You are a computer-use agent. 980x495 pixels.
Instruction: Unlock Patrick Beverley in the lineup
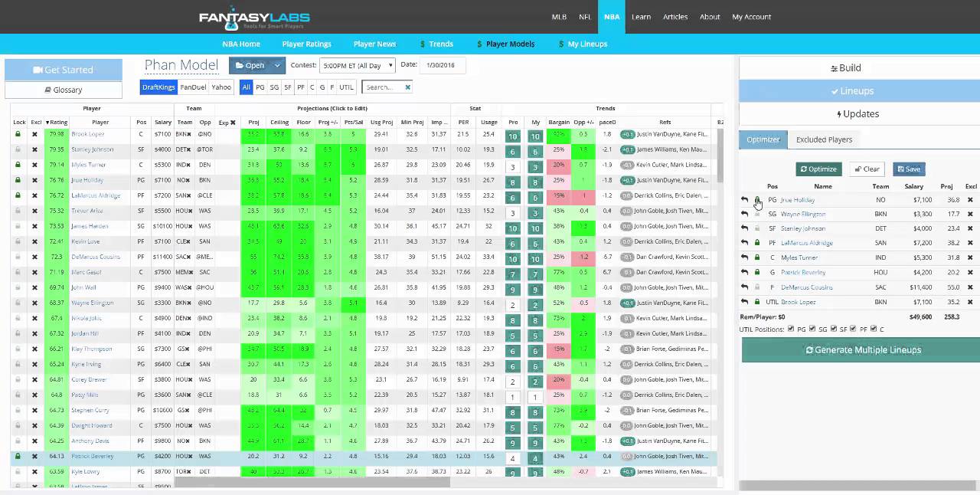pyautogui.click(x=757, y=272)
